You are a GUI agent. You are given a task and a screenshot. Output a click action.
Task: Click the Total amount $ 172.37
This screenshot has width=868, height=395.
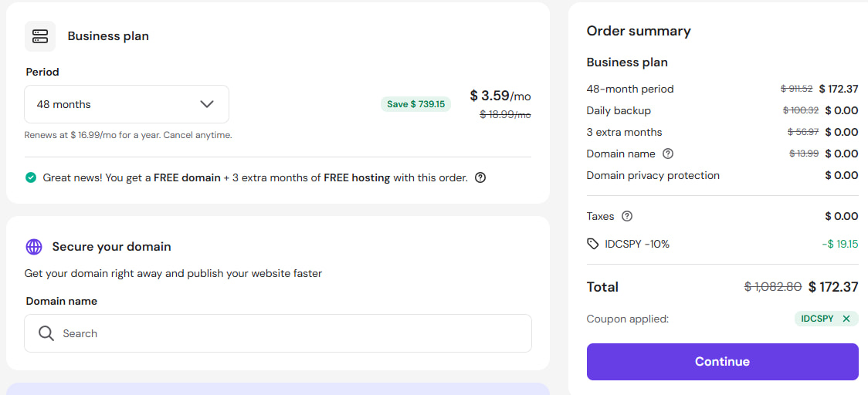833,287
